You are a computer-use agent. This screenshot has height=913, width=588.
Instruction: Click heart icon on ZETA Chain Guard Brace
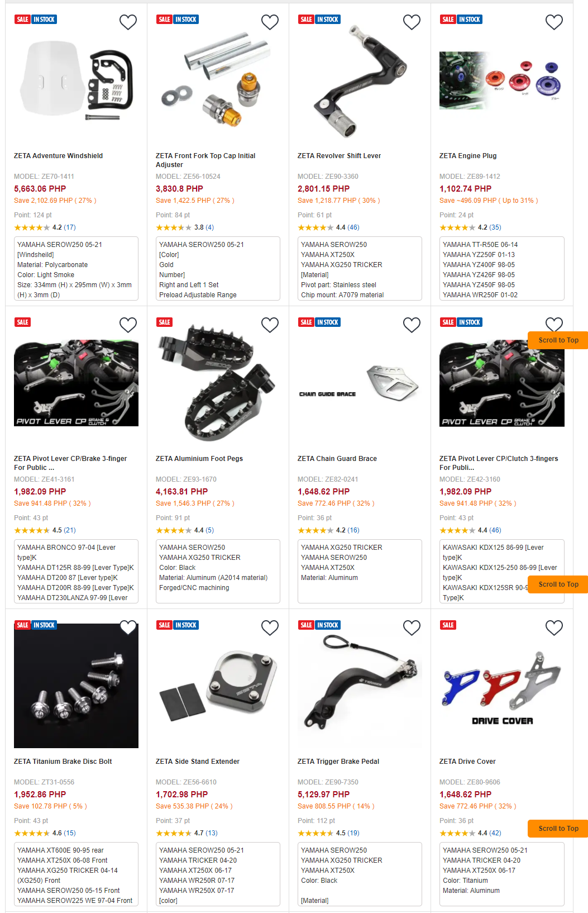[x=412, y=325]
